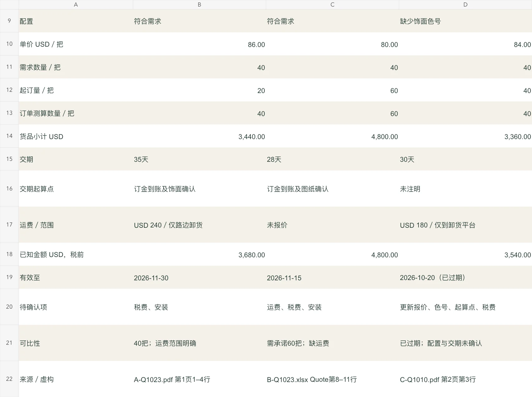The width and height of the screenshot is (532, 397).
Task: Select the subtotal 3,360.00 cell
Action: pyautogui.click(x=465, y=136)
